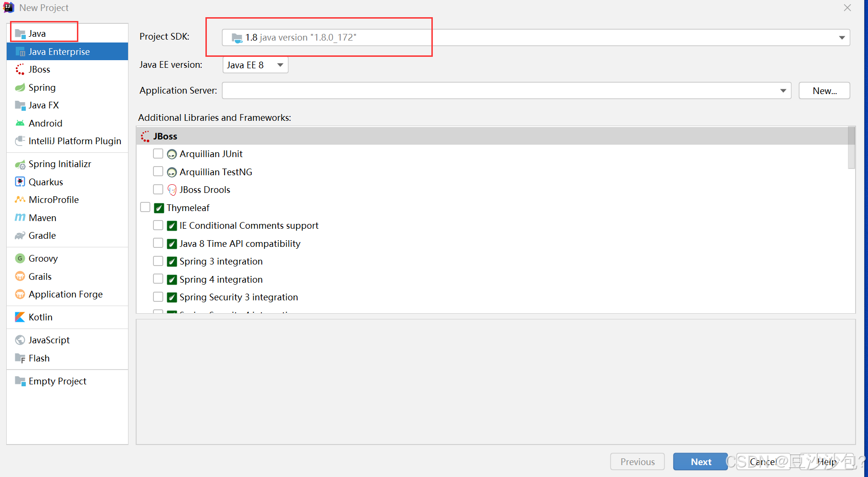Click the IntelliJ IDEA logo in title bar

[9, 7]
